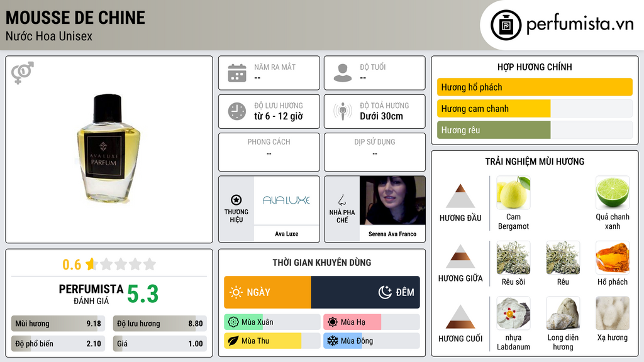The image size is (644, 362).
Task: Click the 'từ 6 - 12 giờ' longevity value
Action: (x=279, y=116)
